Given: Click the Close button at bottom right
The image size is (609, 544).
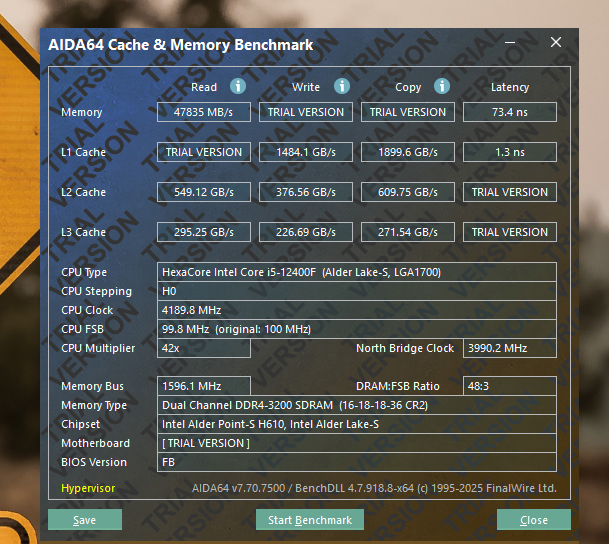Looking at the screenshot, I should 534,520.
